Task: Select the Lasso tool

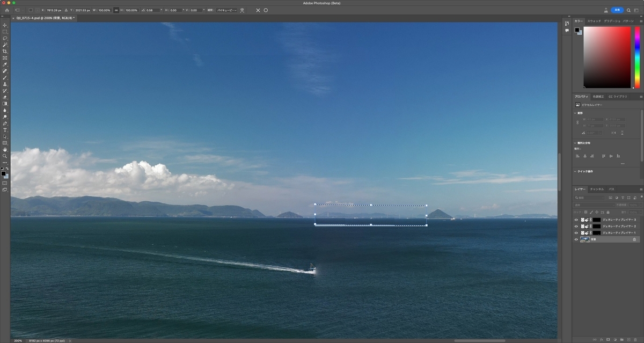Action: click(5, 38)
